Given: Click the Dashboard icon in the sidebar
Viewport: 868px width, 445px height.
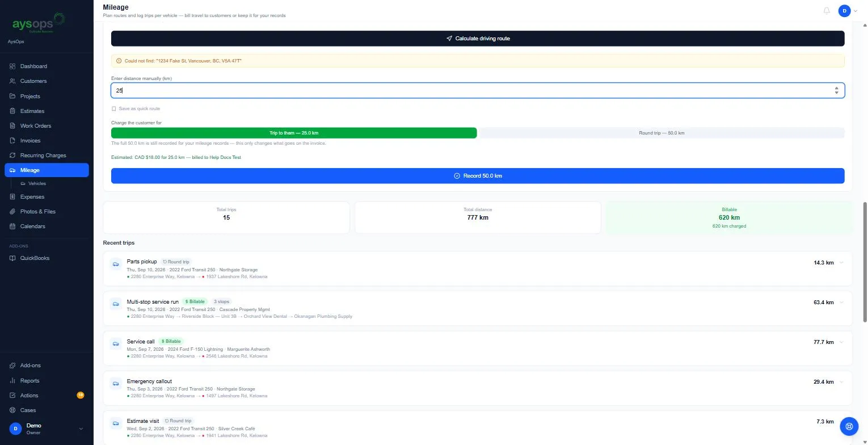Looking at the screenshot, I should point(12,66).
